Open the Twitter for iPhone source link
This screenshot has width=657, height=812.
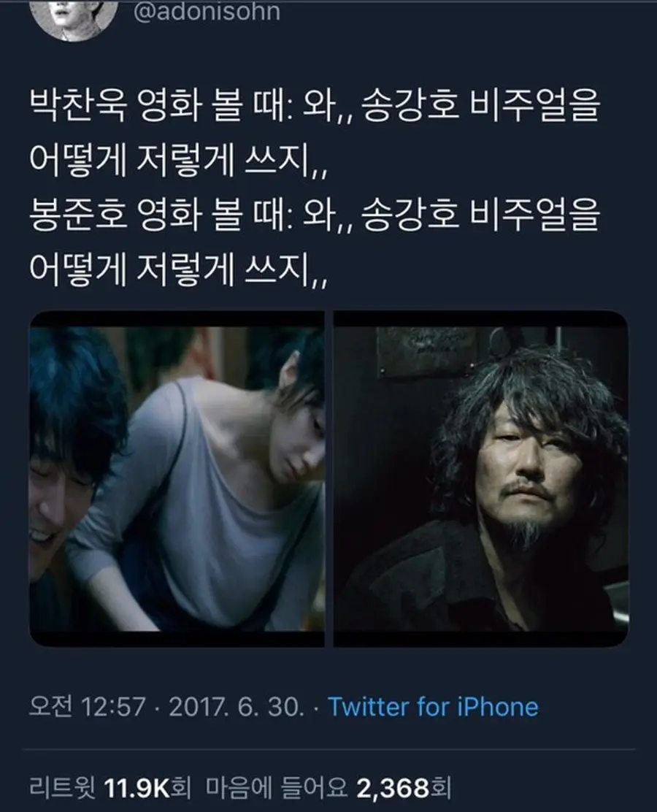(434, 706)
